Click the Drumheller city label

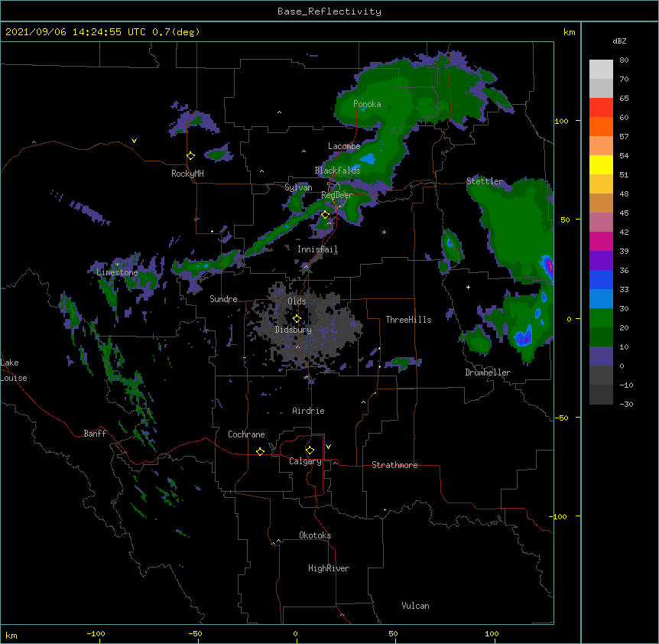click(x=488, y=372)
